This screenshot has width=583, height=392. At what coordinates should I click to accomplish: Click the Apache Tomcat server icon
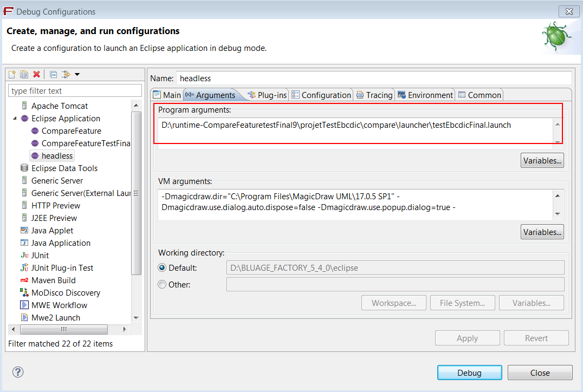click(x=24, y=106)
